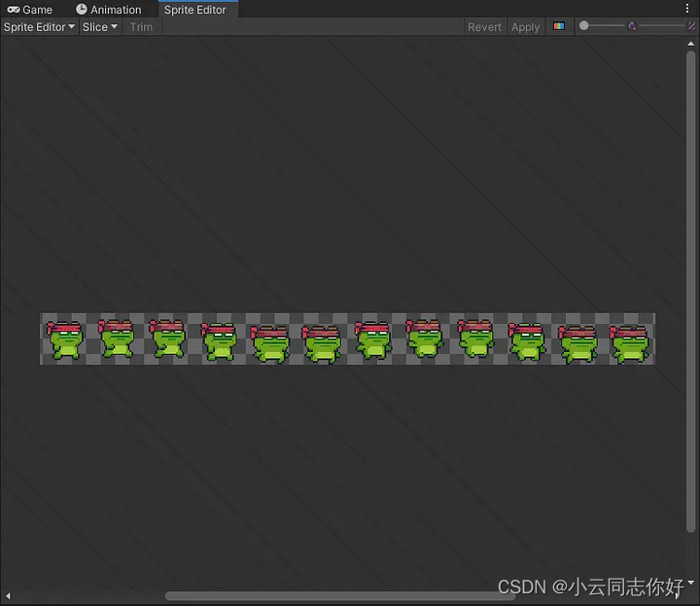Switch to the Animation tab
The image size is (700, 606).
(109, 10)
